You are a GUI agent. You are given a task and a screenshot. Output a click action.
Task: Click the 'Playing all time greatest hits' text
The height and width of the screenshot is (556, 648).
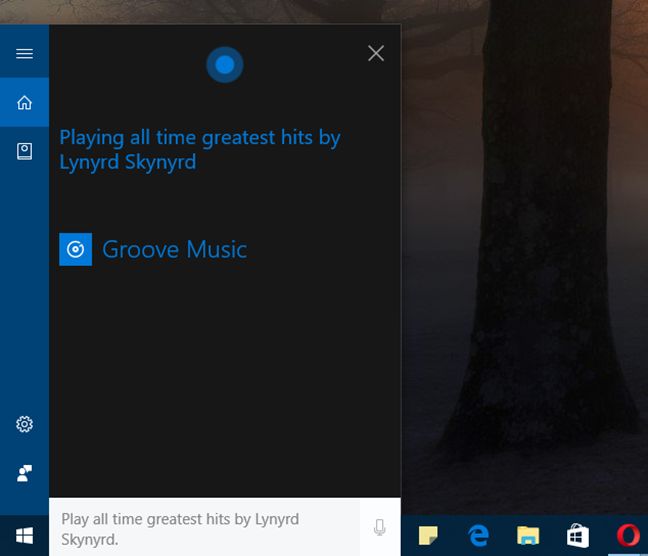(x=200, y=150)
